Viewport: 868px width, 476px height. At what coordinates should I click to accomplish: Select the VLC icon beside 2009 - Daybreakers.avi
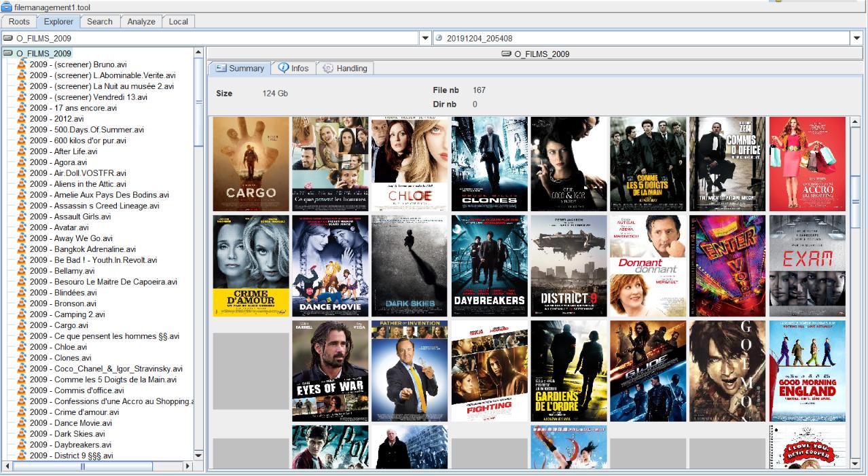(x=22, y=445)
